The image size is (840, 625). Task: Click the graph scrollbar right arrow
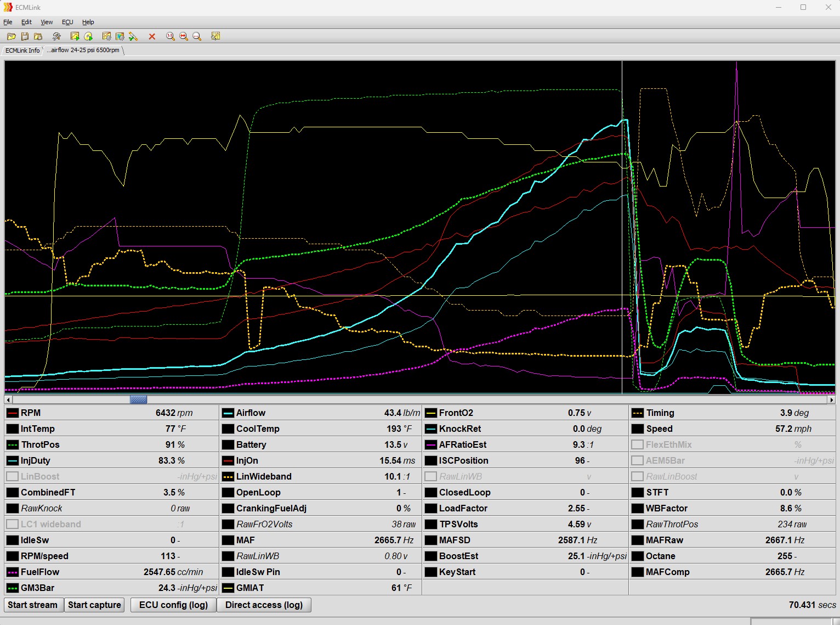tap(832, 399)
